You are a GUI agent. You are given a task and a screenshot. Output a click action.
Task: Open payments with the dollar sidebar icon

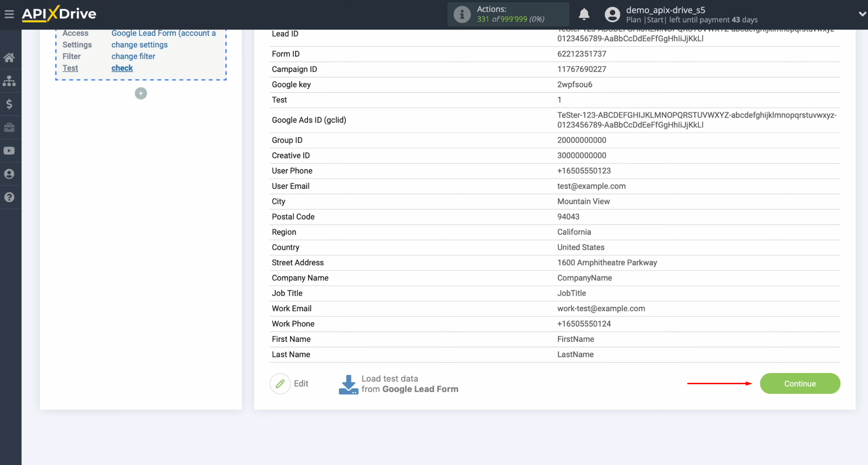coord(10,104)
